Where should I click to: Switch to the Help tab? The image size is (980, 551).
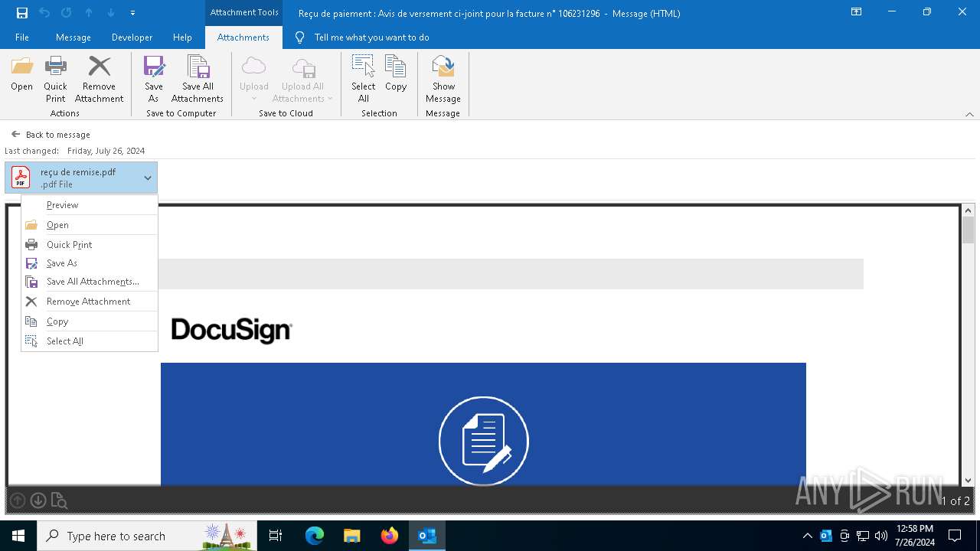tap(182, 37)
